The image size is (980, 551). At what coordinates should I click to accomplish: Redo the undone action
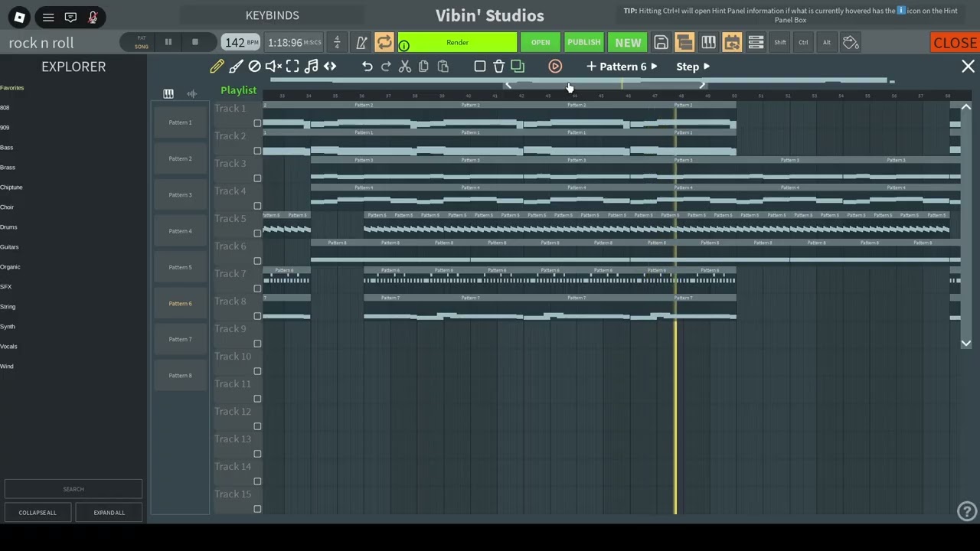coord(386,67)
